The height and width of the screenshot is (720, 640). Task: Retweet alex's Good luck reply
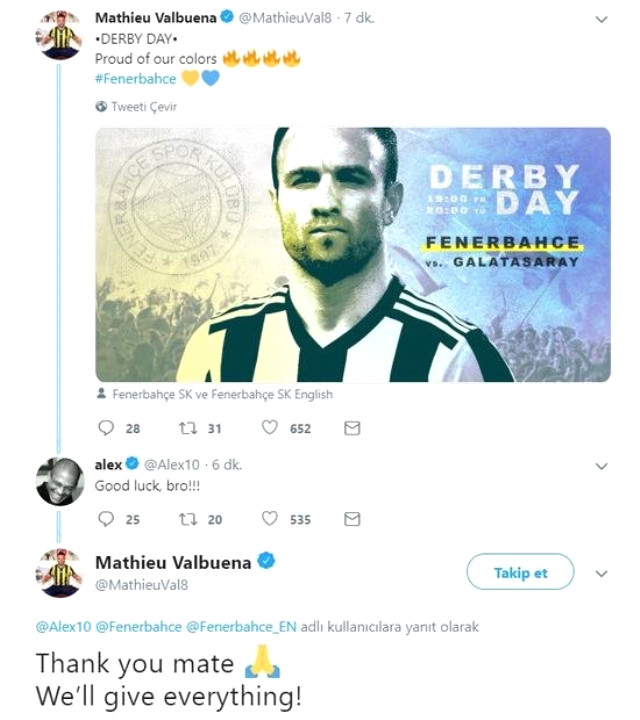pyautogui.click(x=187, y=519)
